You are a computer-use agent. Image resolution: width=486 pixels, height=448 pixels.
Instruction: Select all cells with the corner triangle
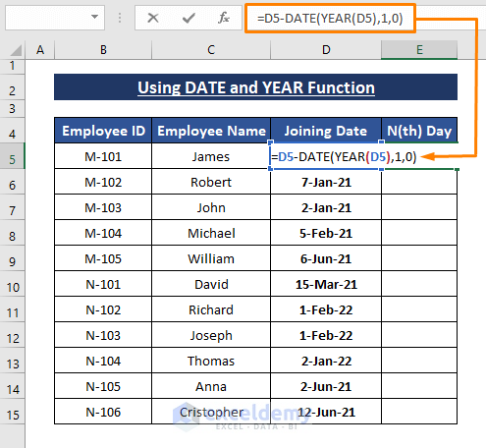(x=16, y=50)
